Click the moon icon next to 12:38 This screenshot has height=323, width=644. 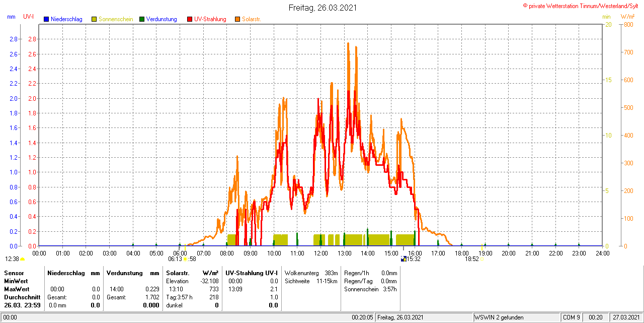pos(22,259)
